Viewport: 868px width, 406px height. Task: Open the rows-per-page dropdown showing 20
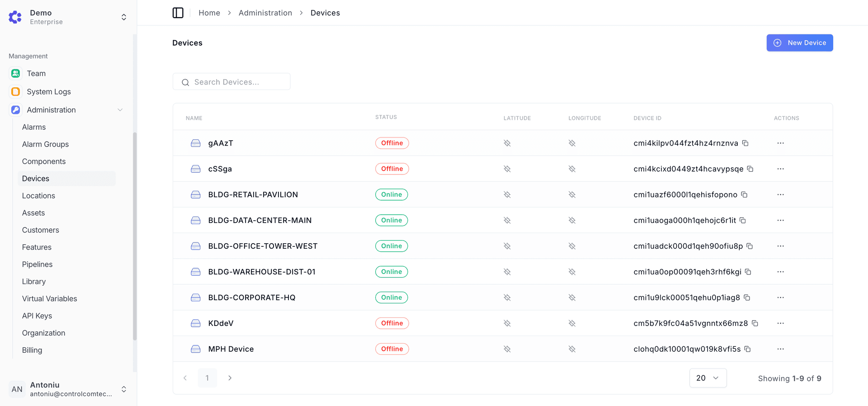click(x=708, y=378)
